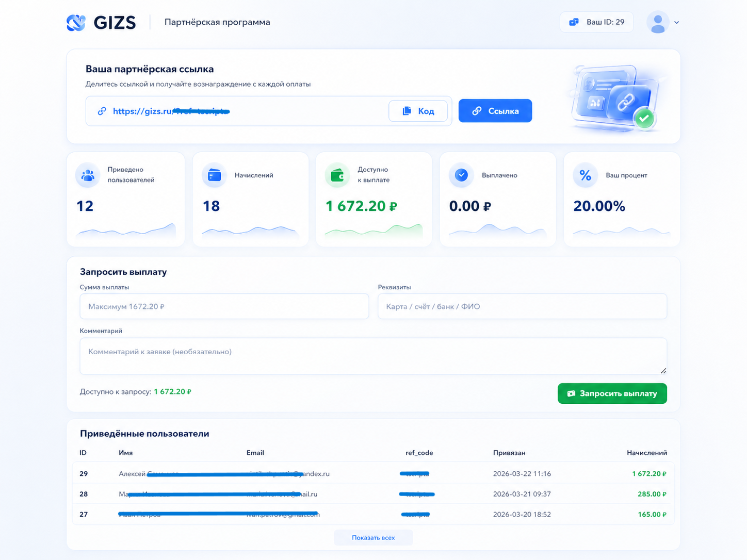Click the '20.00%' percentage value
Image resolution: width=747 pixels, height=560 pixels.
[x=599, y=206]
